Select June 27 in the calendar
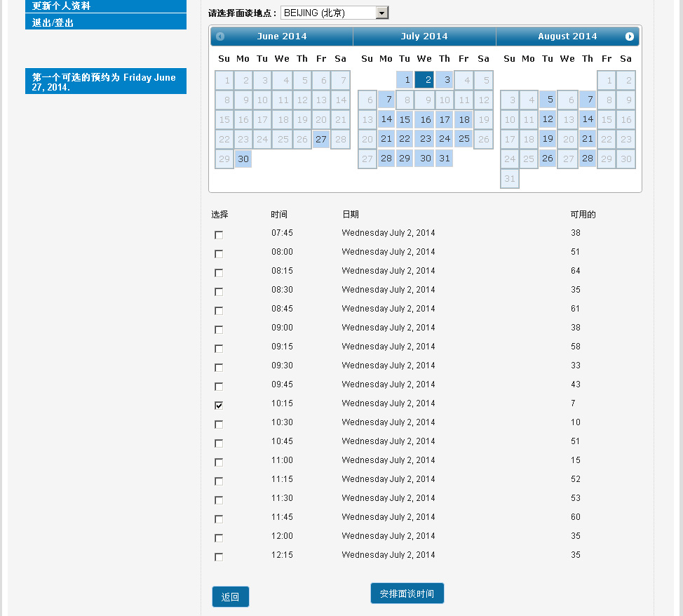 point(321,140)
